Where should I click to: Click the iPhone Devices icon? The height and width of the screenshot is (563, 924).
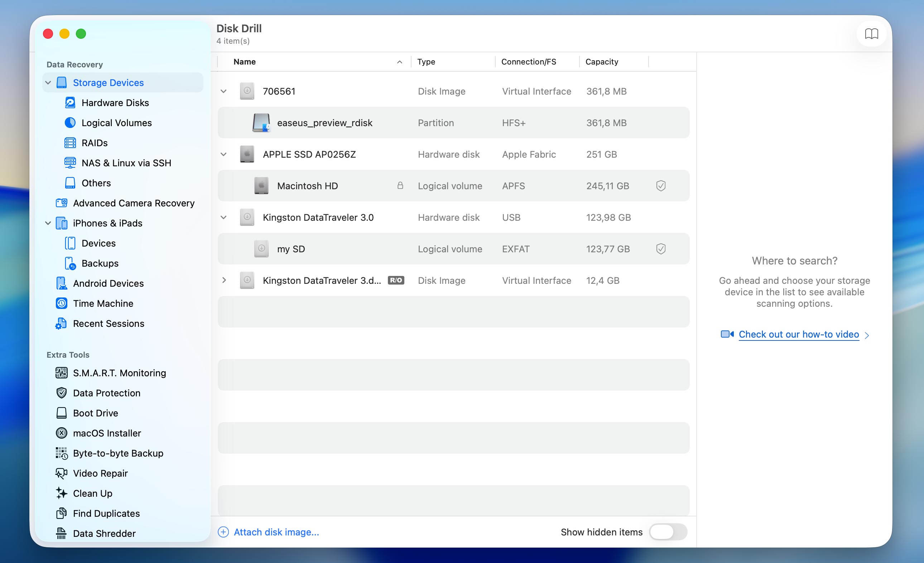pos(70,243)
